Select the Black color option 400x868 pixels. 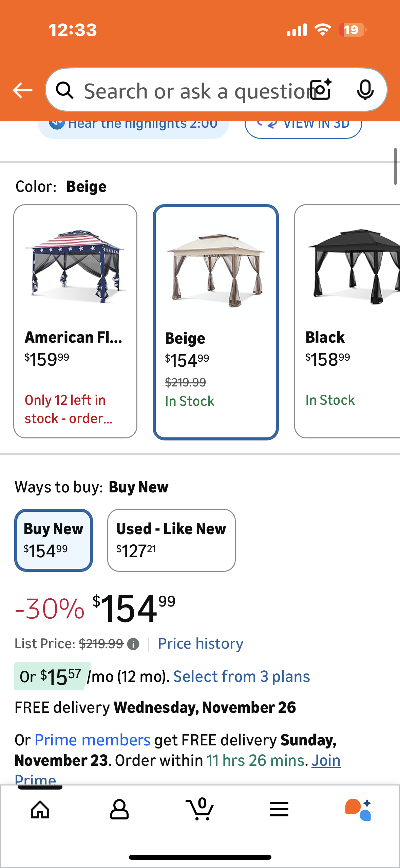(347, 321)
